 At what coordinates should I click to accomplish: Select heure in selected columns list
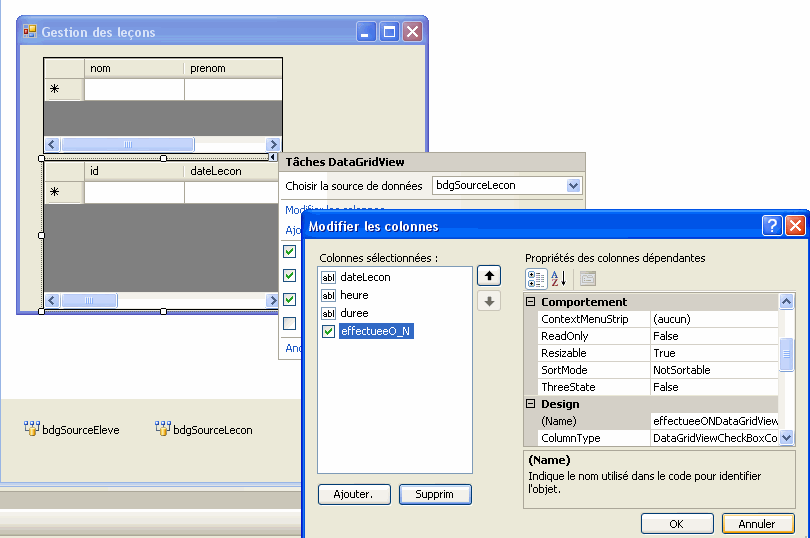354,296
